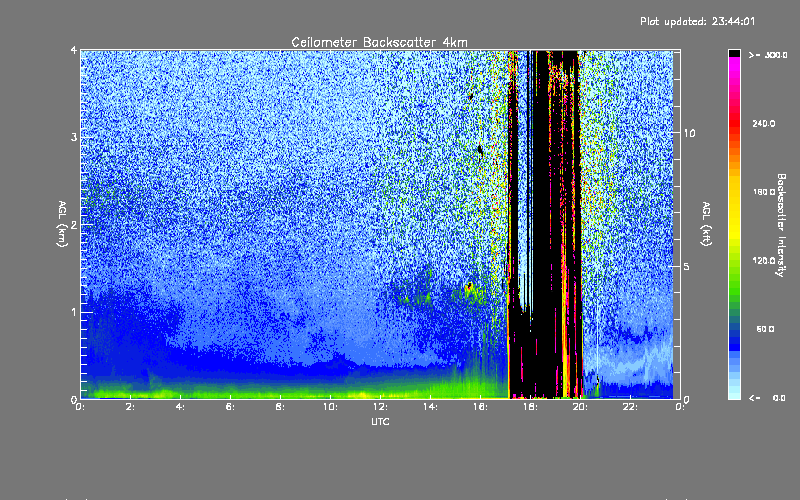800x500 pixels.
Task: Click the "<= 0.0" colorbar label
Action: (x=767, y=398)
